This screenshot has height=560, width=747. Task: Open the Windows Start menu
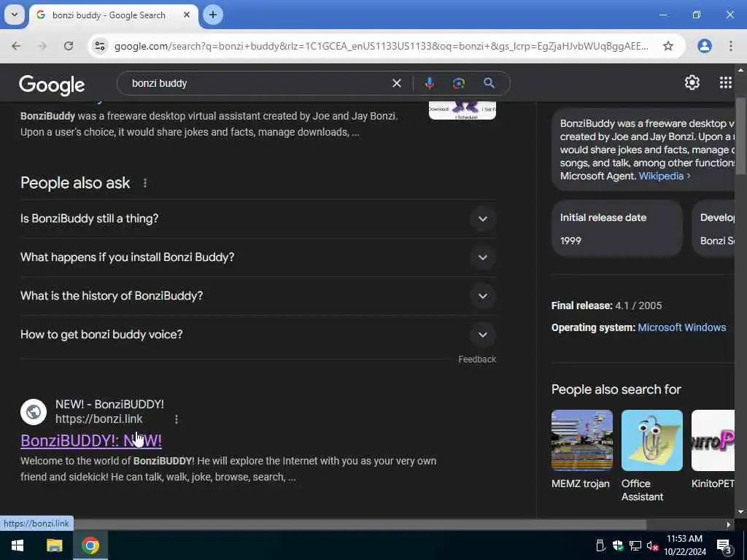coord(18,545)
